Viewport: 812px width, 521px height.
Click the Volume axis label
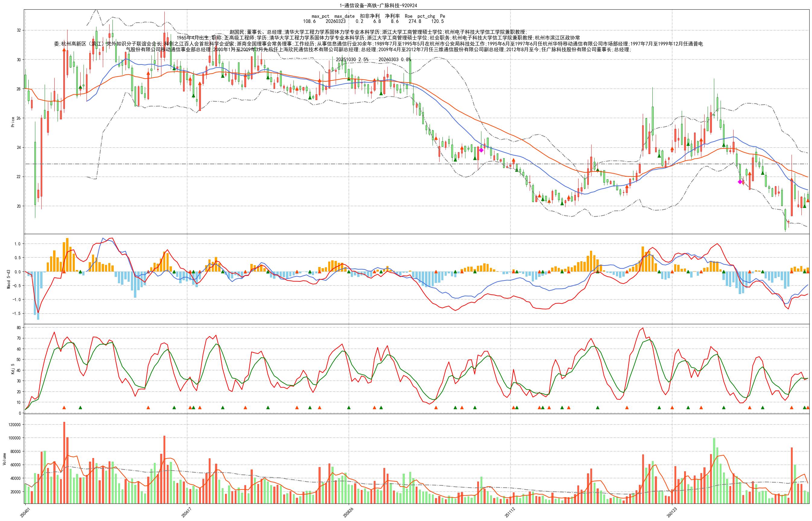point(4,459)
